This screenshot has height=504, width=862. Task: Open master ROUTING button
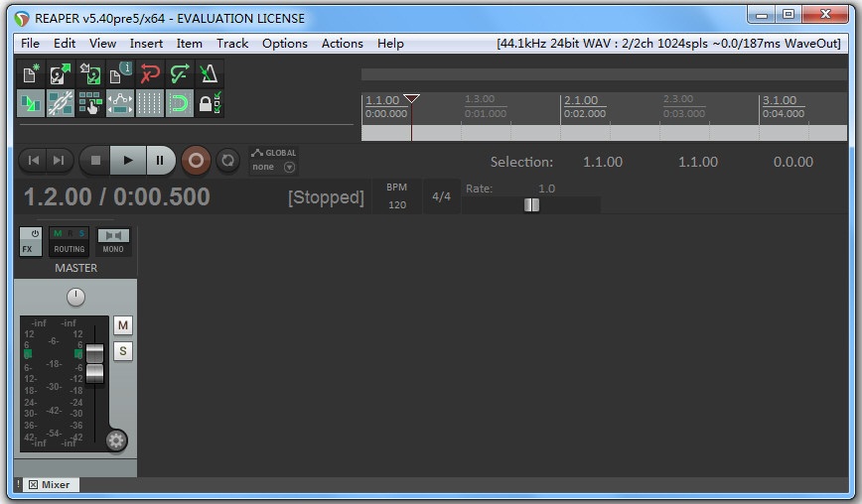[70, 241]
